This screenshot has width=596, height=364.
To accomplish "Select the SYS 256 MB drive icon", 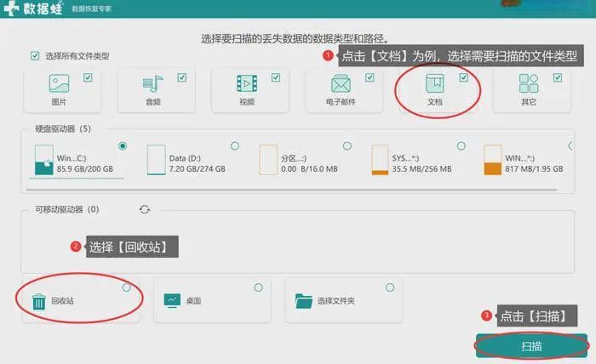I will 380,160.
